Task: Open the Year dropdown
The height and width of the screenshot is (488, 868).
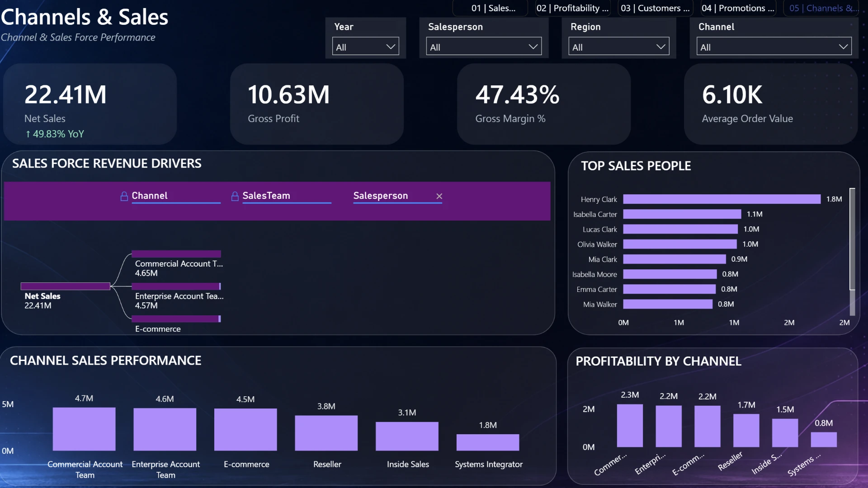Action: (365, 47)
